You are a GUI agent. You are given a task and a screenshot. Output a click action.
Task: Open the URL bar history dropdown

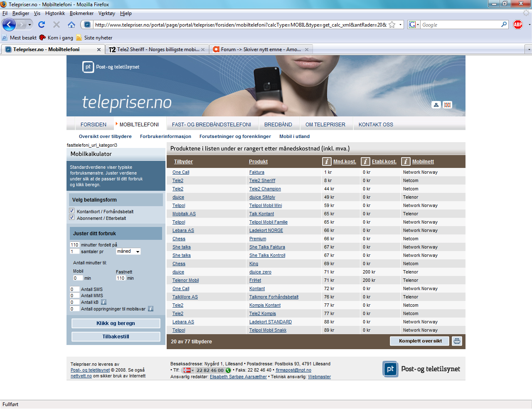[401, 25]
